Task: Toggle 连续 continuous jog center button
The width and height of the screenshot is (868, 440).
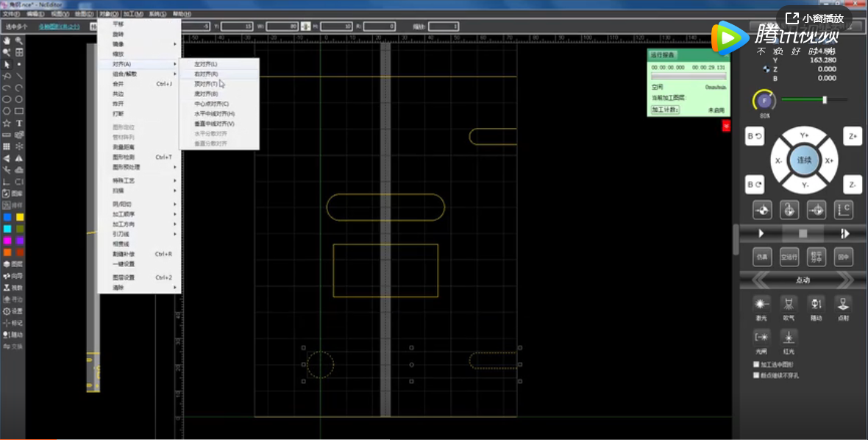Action: click(x=804, y=160)
